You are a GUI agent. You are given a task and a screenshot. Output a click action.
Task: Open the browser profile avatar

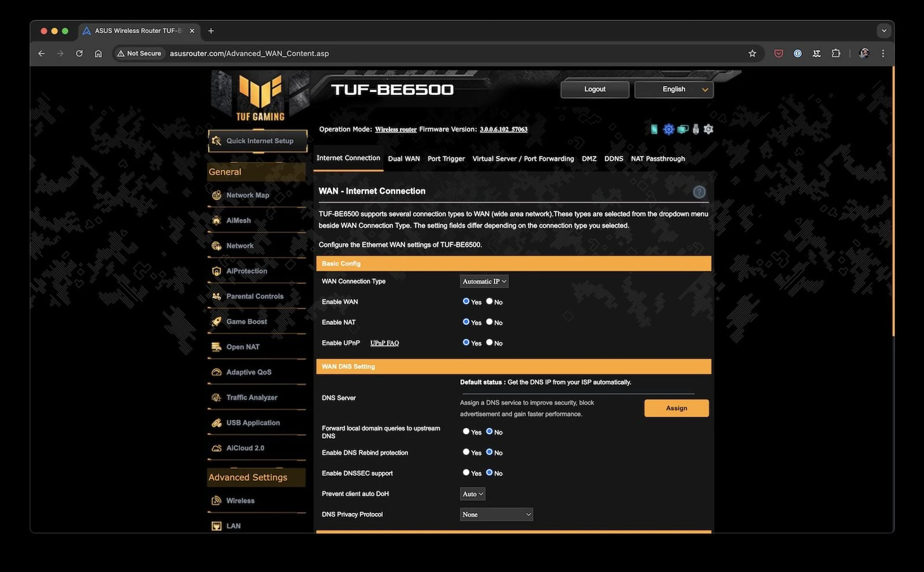coord(864,53)
